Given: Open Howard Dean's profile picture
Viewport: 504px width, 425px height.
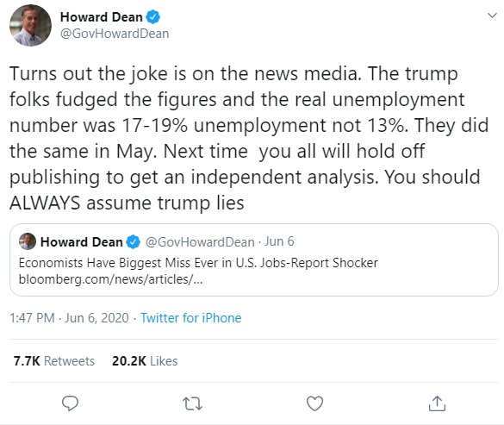Looking at the screenshot, I should 30,25.
